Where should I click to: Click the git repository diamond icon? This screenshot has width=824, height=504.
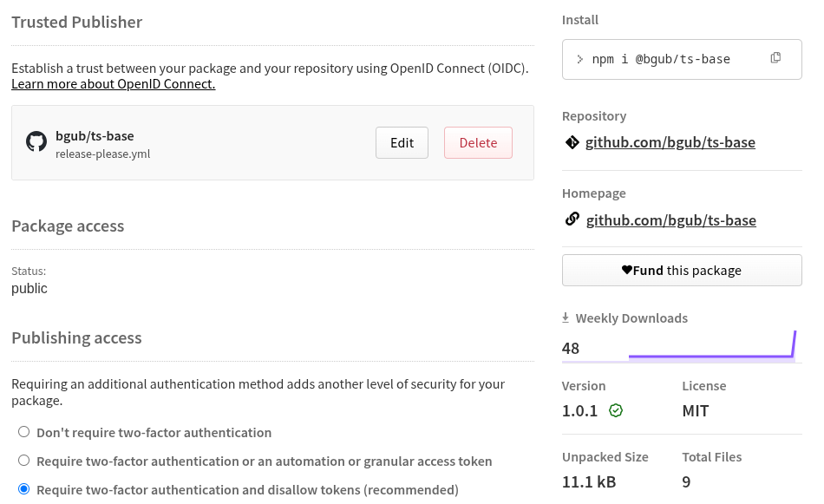pos(572,142)
